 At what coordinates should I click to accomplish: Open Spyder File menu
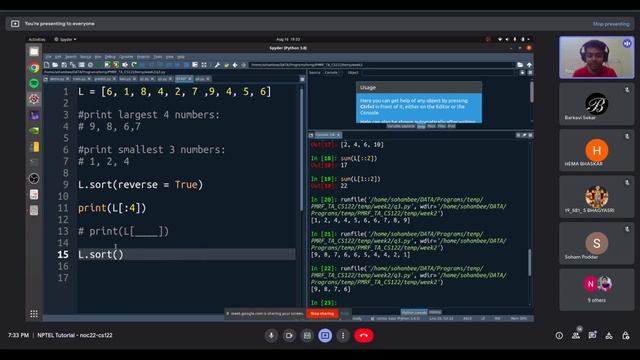click(49, 57)
